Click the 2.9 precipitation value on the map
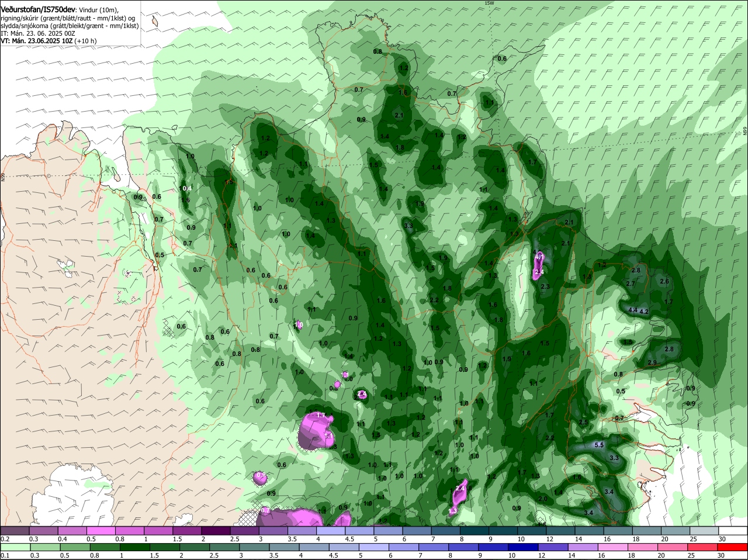 click(x=653, y=362)
